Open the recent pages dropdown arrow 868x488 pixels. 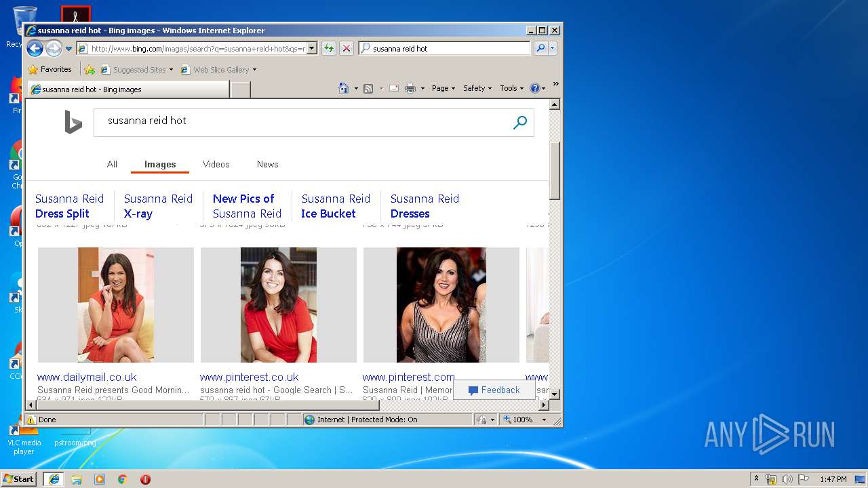tap(68, 49)
